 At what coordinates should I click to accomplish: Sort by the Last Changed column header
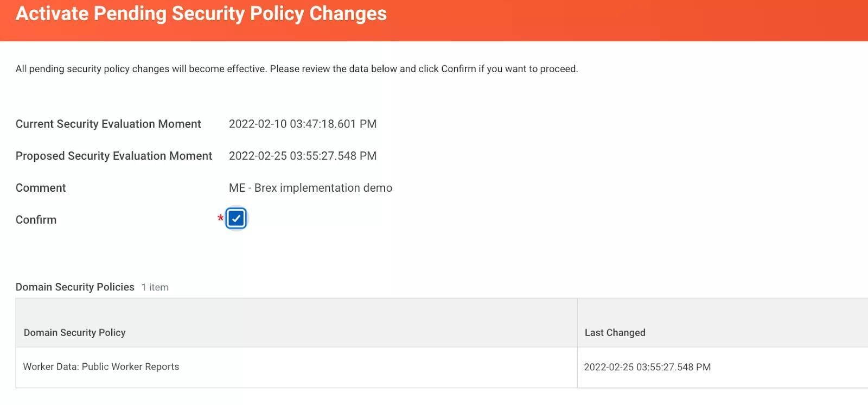tap(615, 333)
